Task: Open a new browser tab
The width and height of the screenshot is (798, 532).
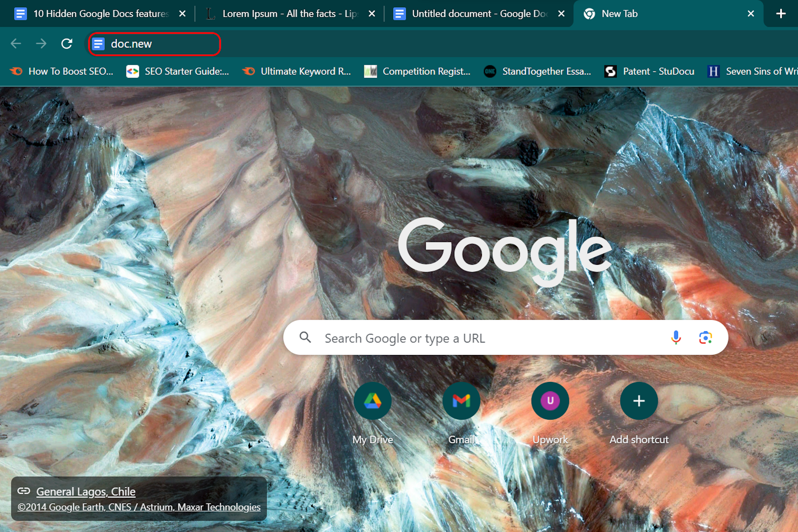Action: [781, 14]
